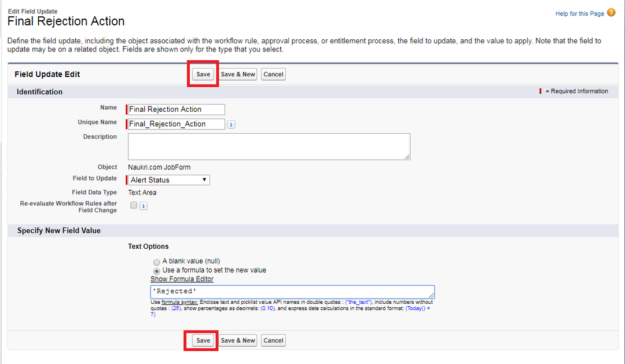Open the Show Formula Editor link

point(182,279)
